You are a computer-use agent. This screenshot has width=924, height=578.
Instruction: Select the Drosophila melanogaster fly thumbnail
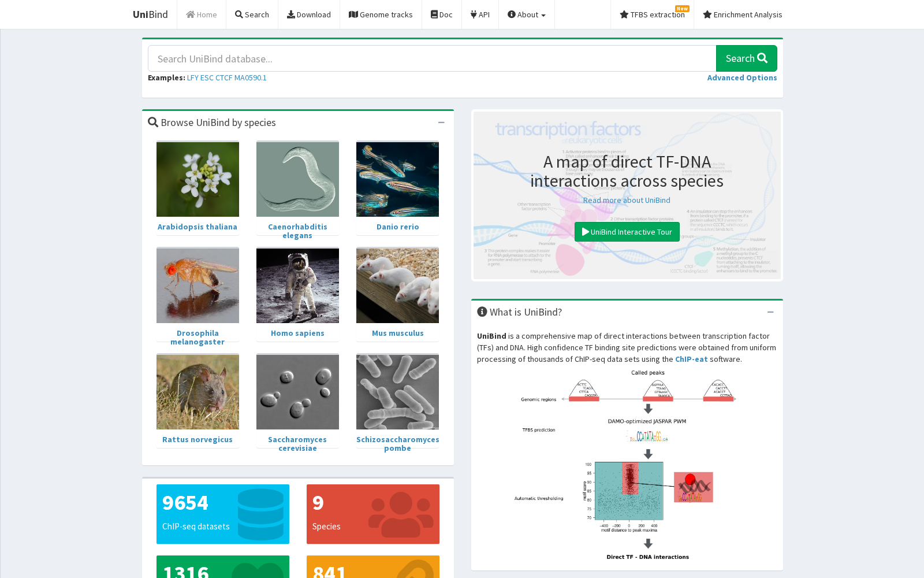point(198,286)
